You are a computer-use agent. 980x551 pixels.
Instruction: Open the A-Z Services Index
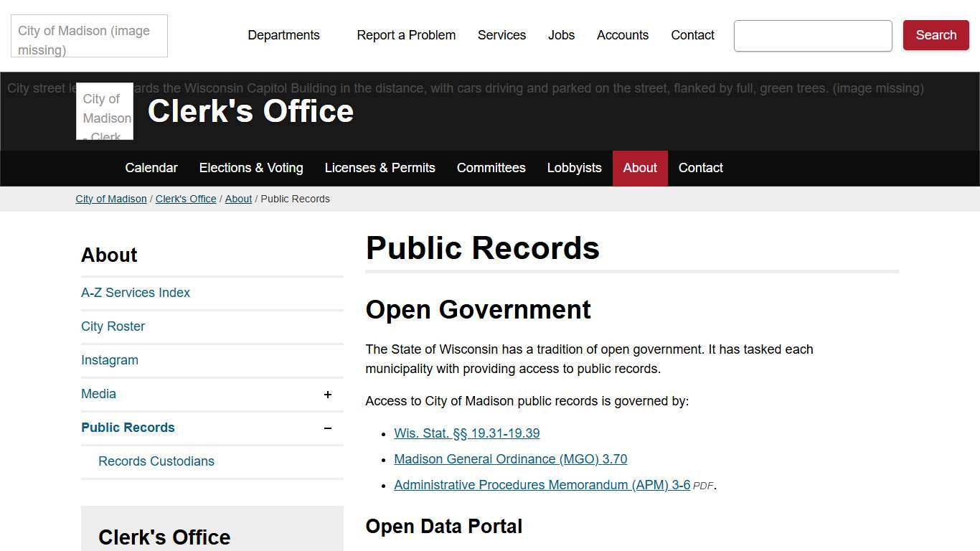pyautogui.click(x=135, y=293)
